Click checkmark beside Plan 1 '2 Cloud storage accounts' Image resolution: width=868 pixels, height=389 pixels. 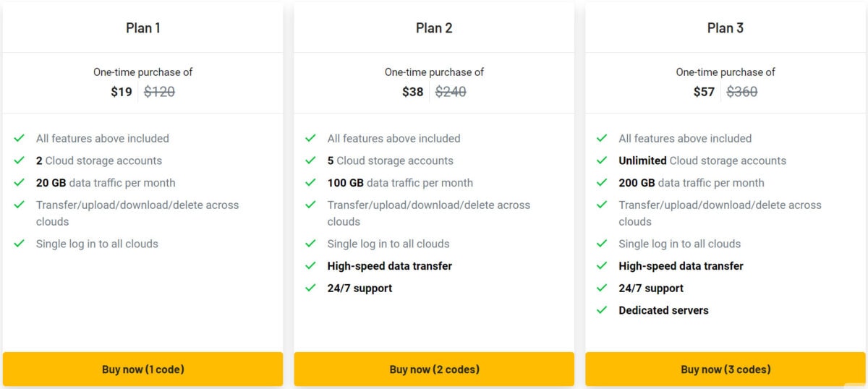20,161
